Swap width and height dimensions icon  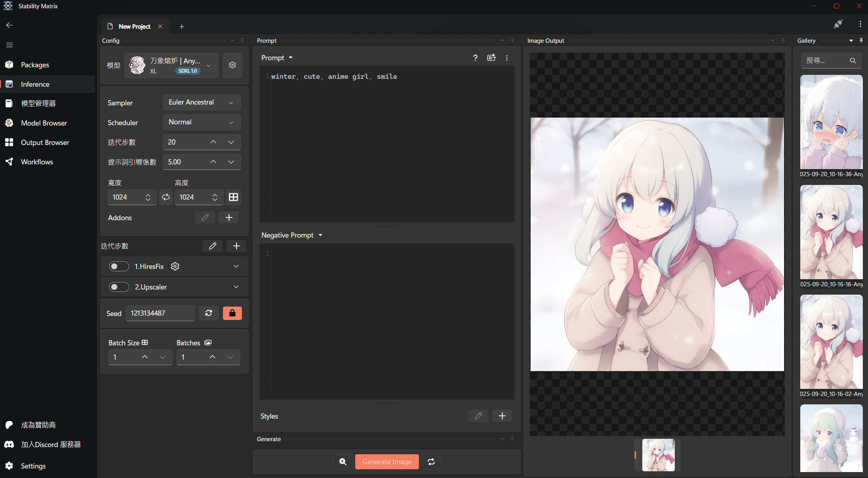pyautogui.click(x=166, y=197)
